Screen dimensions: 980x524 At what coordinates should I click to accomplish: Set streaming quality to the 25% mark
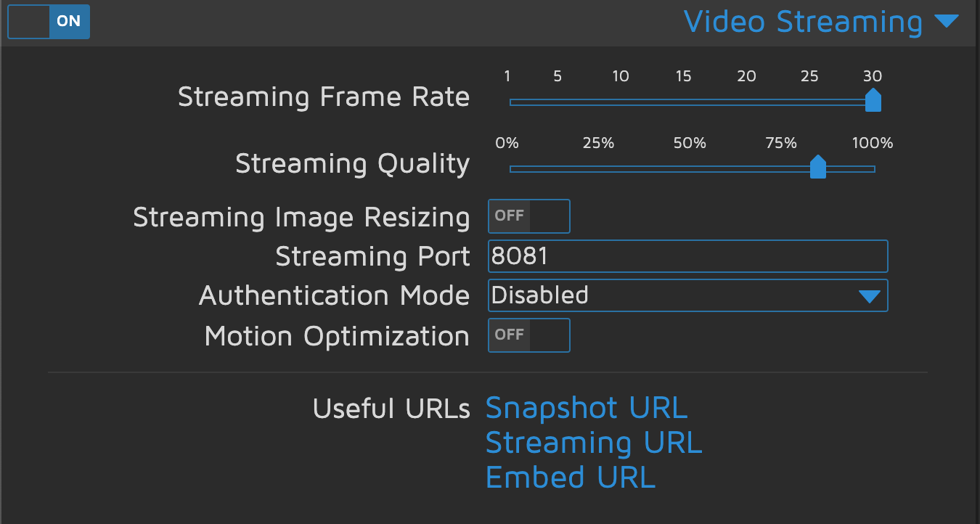tap(599, 169)
